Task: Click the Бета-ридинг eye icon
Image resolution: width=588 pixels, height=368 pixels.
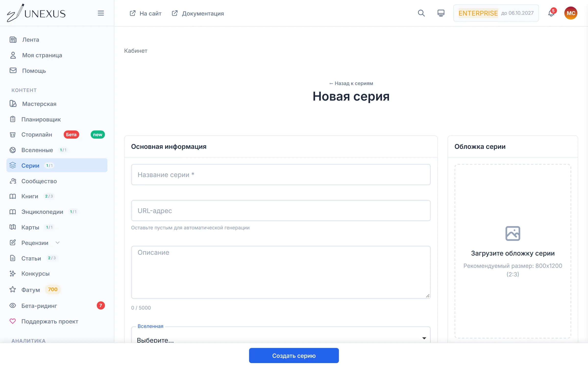Action: pos(13,306)
